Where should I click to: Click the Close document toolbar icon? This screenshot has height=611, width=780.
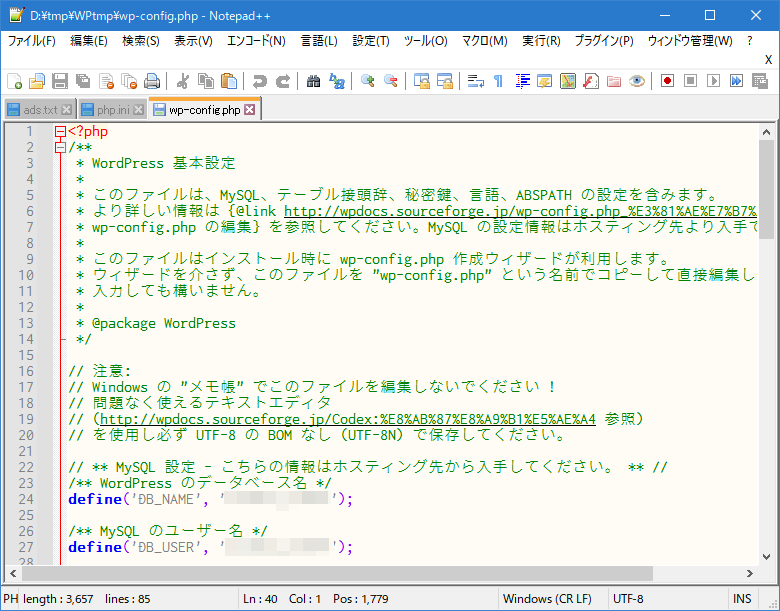click(x=106, y=81)
